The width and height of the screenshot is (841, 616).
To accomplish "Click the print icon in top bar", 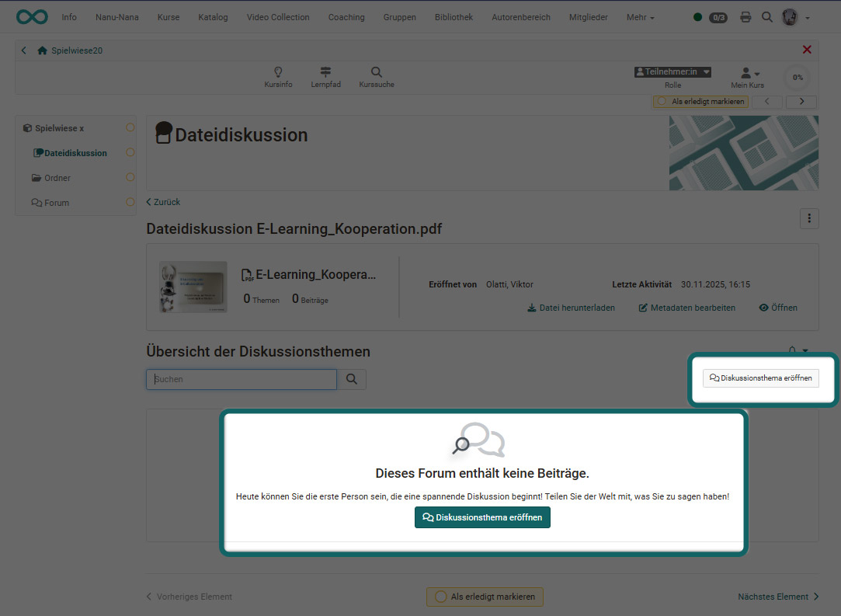I will [x=745, y=17].
